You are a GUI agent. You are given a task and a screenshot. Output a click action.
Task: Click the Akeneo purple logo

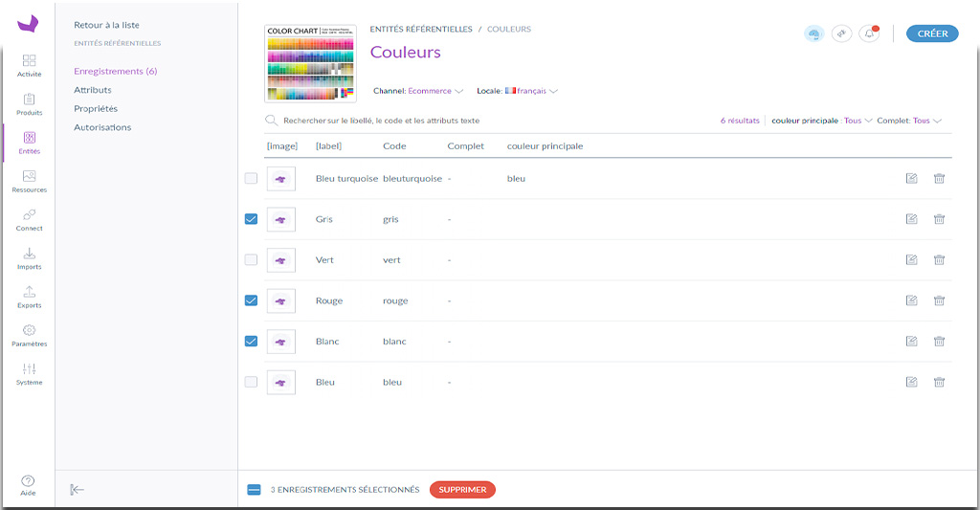coord(28,23)
